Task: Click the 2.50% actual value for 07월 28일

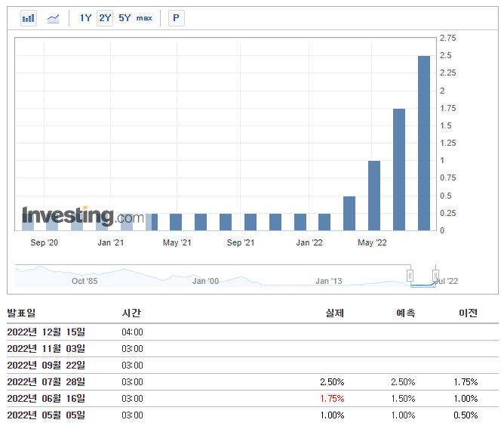Action: coord(332,382)
